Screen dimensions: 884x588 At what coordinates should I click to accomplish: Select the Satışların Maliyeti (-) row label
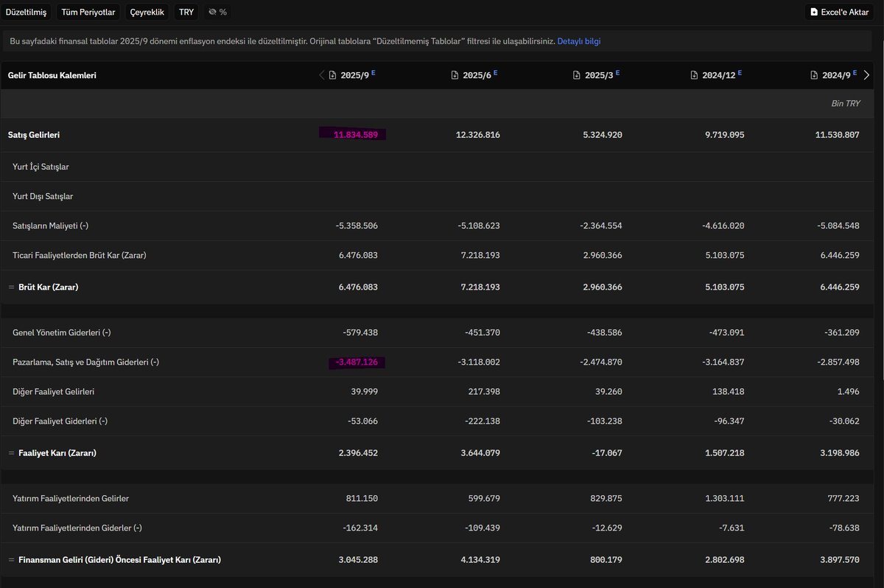51,225
